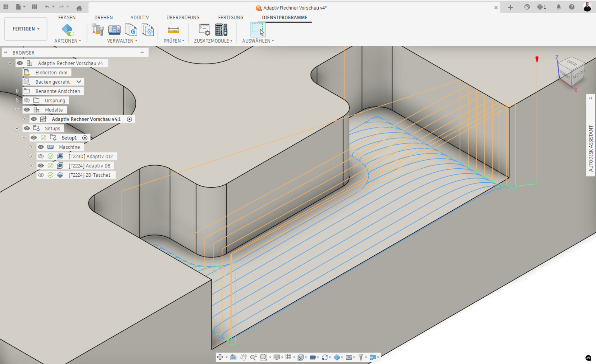
Task: Open the post library G-code icon
Action: [131, 30]
